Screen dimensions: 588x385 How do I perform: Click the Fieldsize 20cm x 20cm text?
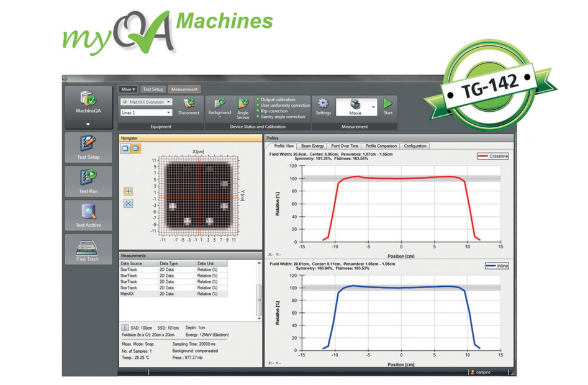(148, 335)
